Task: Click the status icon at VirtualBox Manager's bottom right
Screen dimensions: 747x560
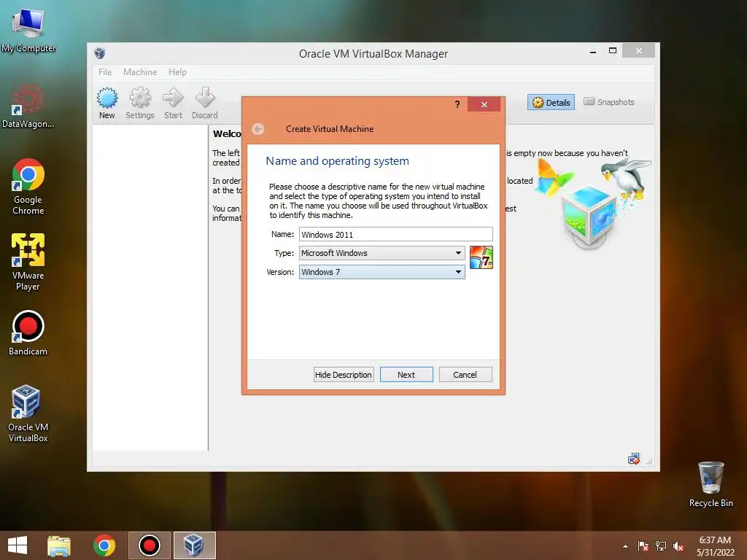Action: [x=634, y=459]
